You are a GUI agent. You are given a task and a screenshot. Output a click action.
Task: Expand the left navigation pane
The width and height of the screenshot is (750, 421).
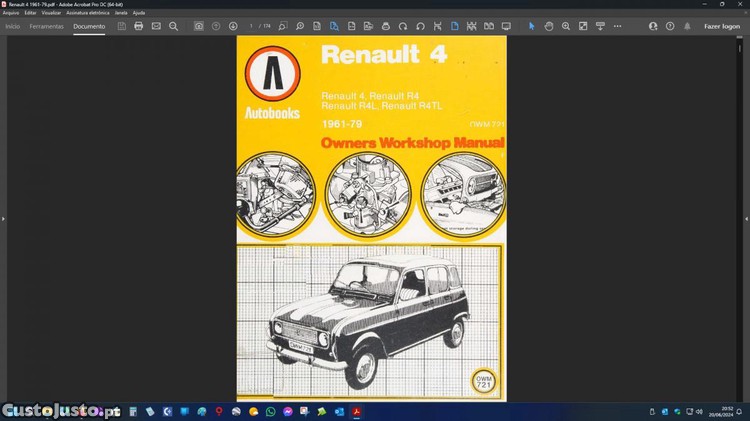pyautogui.click(x=4, y=218)
